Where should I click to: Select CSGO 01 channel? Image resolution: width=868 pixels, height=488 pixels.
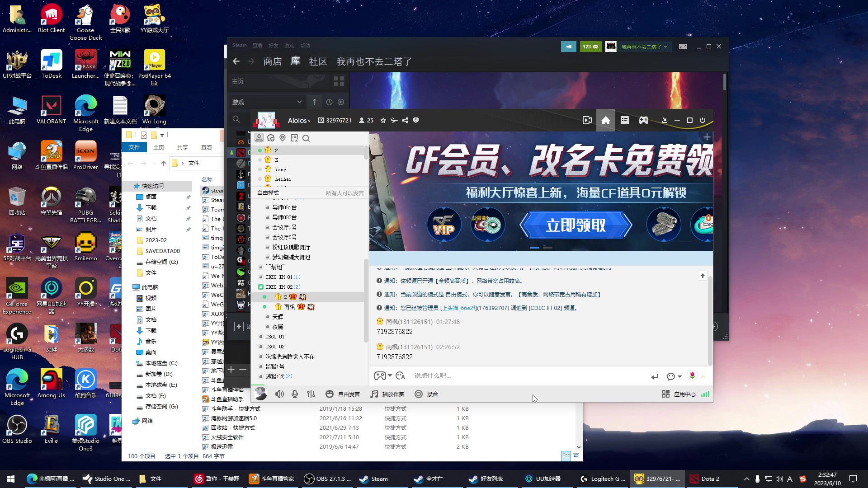click(x=275, y=337)
